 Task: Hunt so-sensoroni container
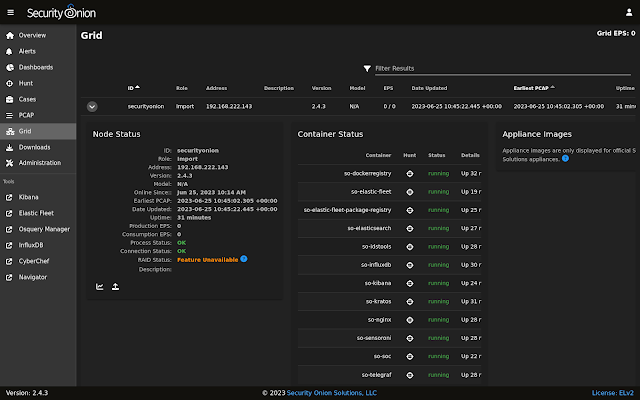(410, 338)
